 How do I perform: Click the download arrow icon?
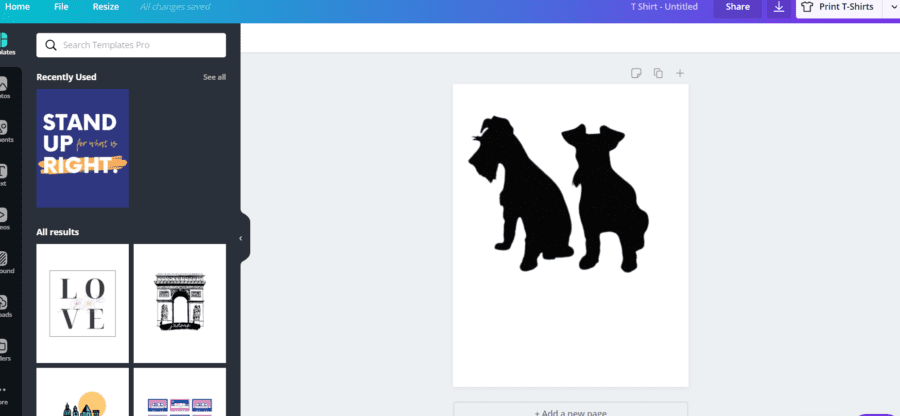(x=779, y=7)
